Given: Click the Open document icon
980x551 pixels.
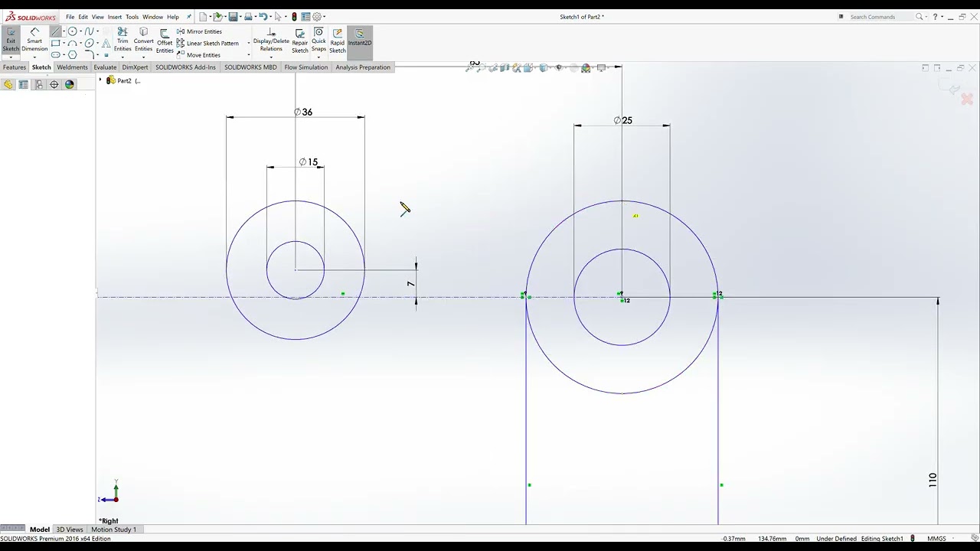Looking at the screenshot, I should 217,17.
